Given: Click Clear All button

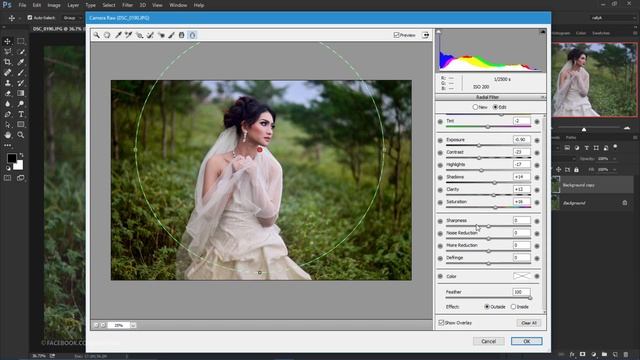Looking at the screenshot, I should (x=529, y=323).
